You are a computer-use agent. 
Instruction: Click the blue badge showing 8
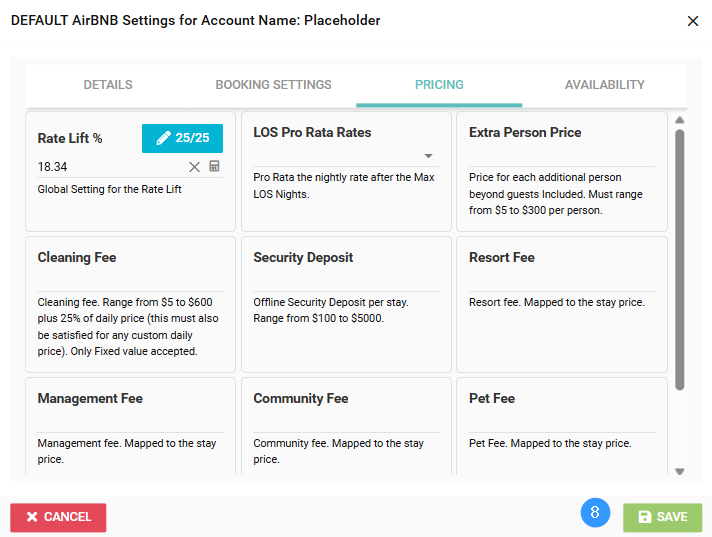[596, 513]
